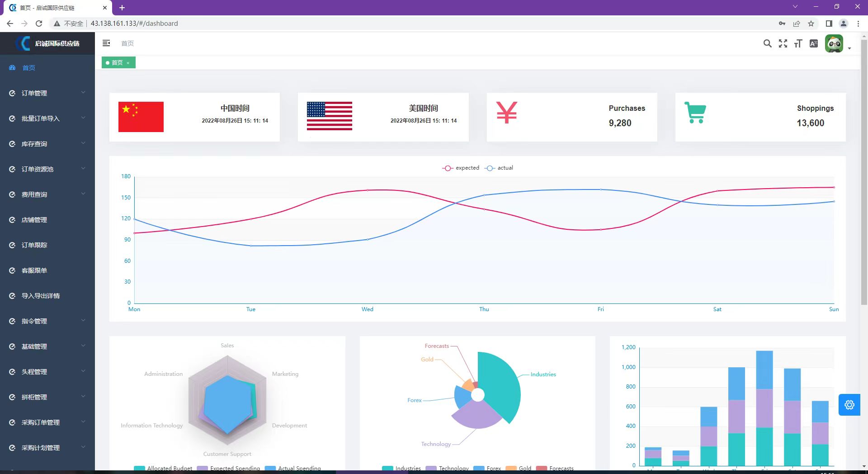868x474 pixels.
Task: Open the panda user avatar menu
Action: point(834,43)
